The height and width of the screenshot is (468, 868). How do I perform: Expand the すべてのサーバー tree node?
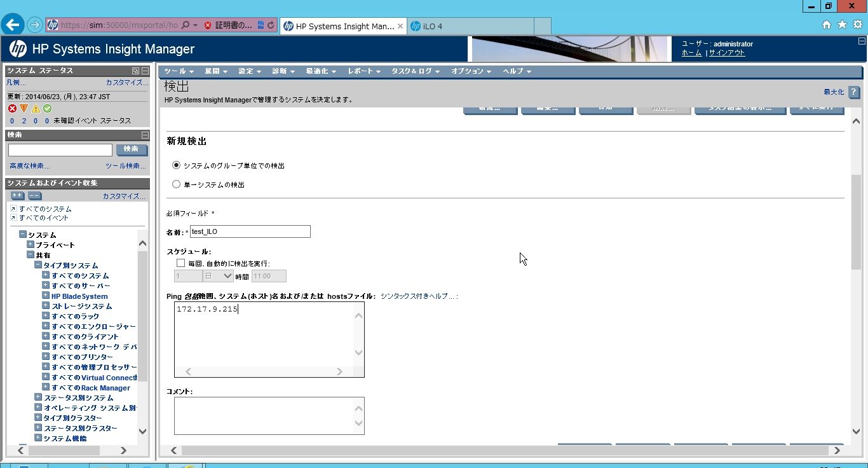[x=46, y=286]
